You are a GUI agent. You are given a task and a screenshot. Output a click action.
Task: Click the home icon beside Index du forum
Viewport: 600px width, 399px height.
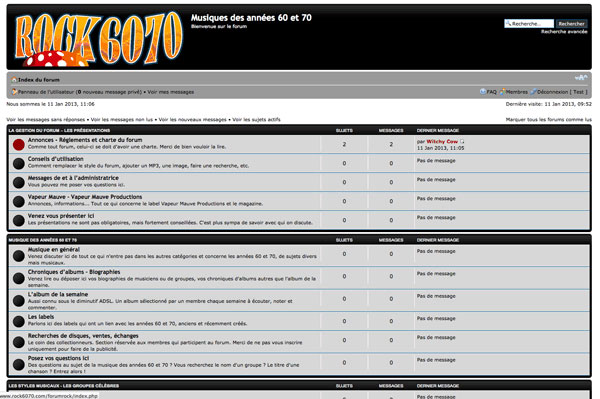point(14,80)
